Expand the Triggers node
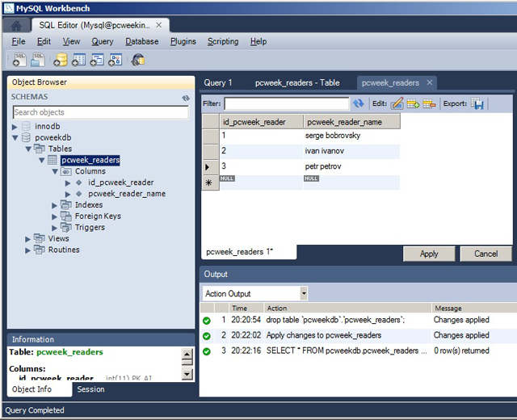This screenshot has height=420, width=517. [x=54, y=228]
